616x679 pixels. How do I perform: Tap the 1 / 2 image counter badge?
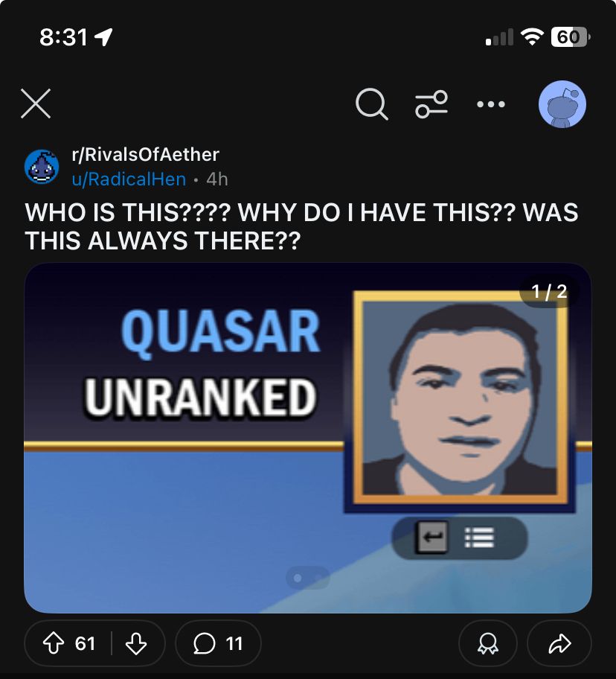[549, 291]
